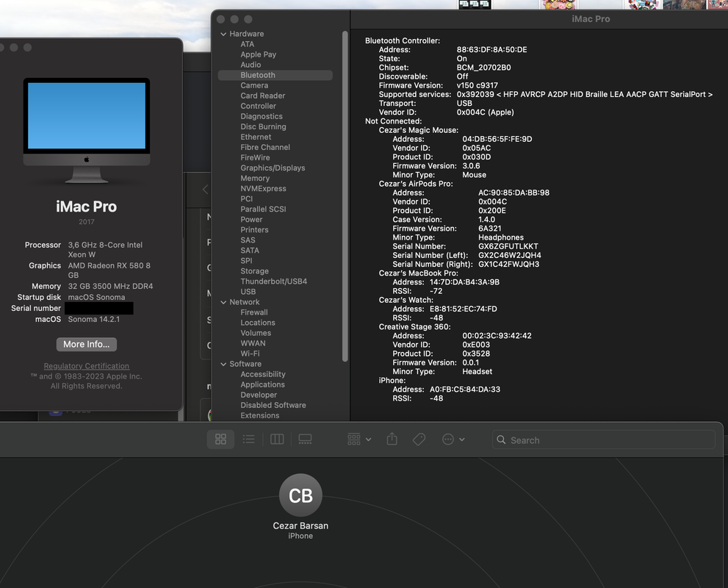Viewport: 728px width, 588px height.
Task: Select PCI in the sidebar
Action: (247, 198)
